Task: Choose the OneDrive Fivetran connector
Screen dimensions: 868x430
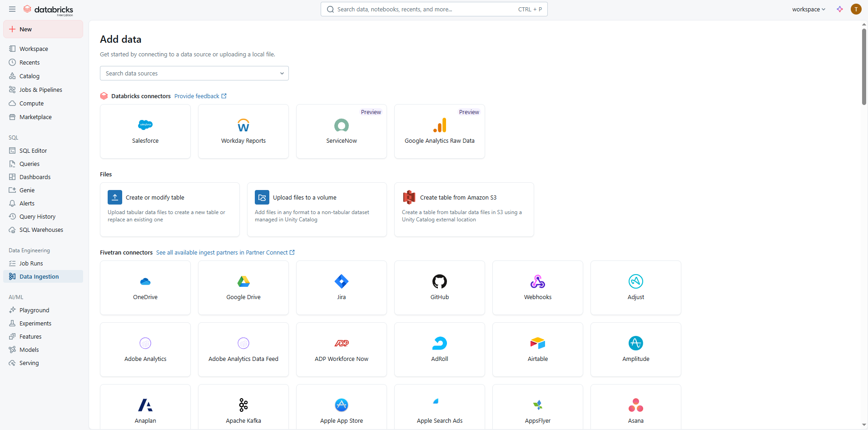Action: click(145, 288)
